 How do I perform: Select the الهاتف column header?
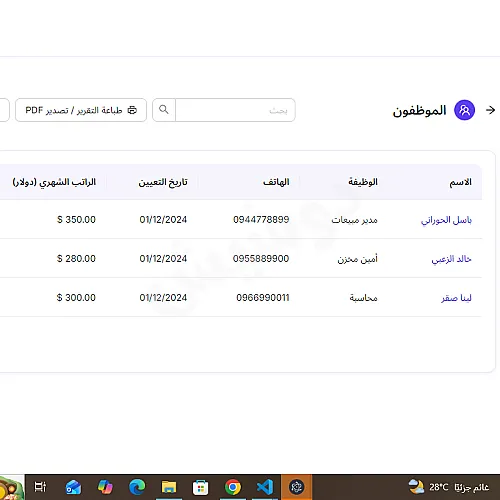pyautogui.click(x=276, y=182)
